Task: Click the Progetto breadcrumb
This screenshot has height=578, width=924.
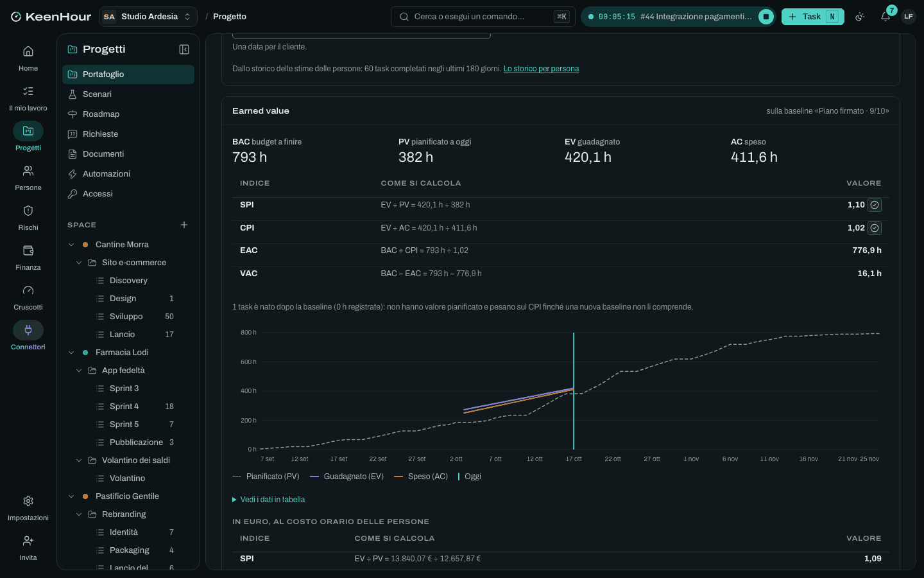Action: point(230,17)
